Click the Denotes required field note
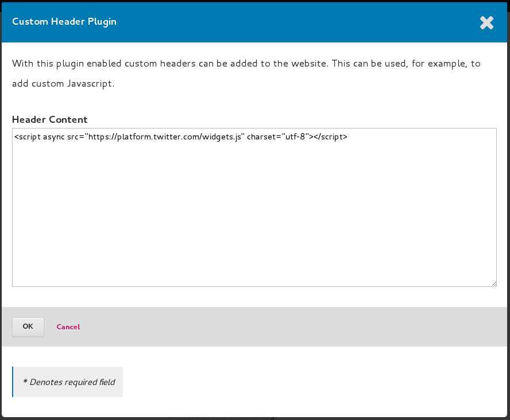The image size is (510, 420). pos(69,382)
